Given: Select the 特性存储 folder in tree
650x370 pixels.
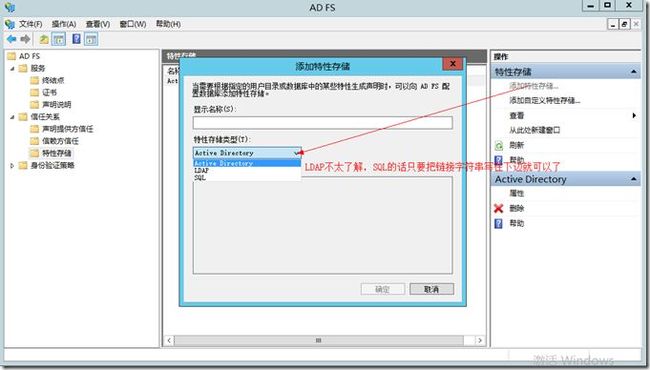Looking at the screenshot, I should pyautogui.click(x=56, y=153).
